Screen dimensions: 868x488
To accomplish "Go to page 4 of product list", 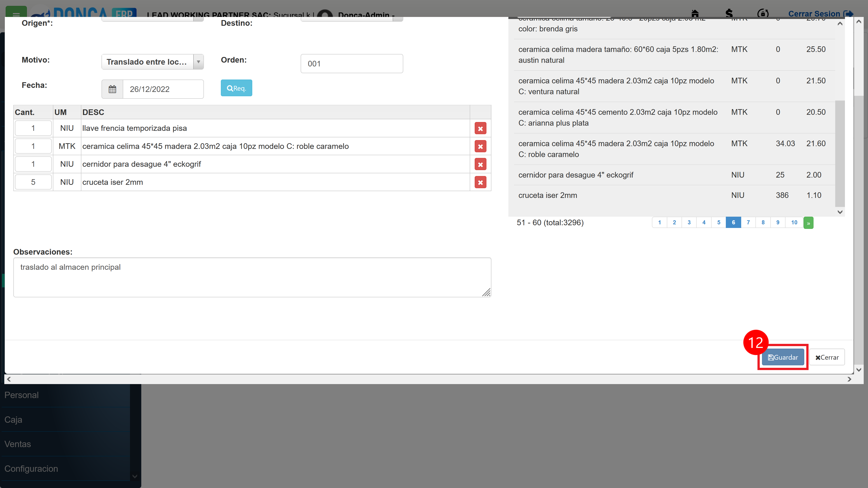I will tap(704, 223).
